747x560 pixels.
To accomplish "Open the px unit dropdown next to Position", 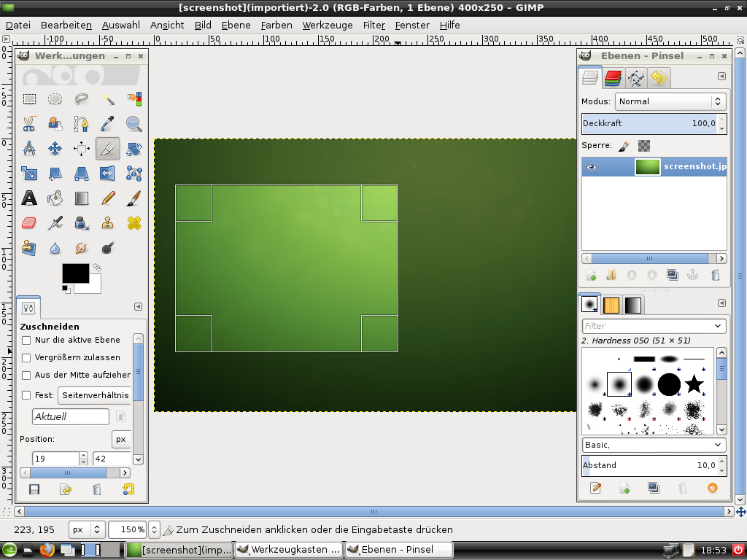I will tap(121, 439).
